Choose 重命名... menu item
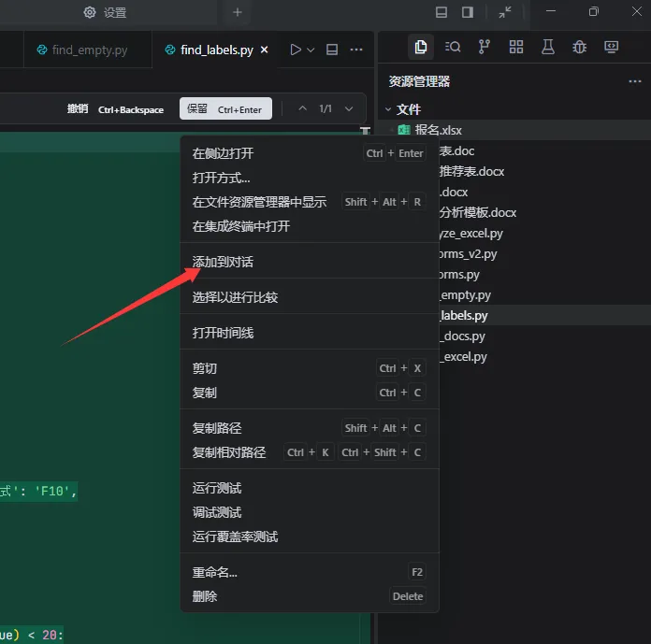The height and width of the screenshot is (644, 651). pyautogui.click(x=310, y=572)
